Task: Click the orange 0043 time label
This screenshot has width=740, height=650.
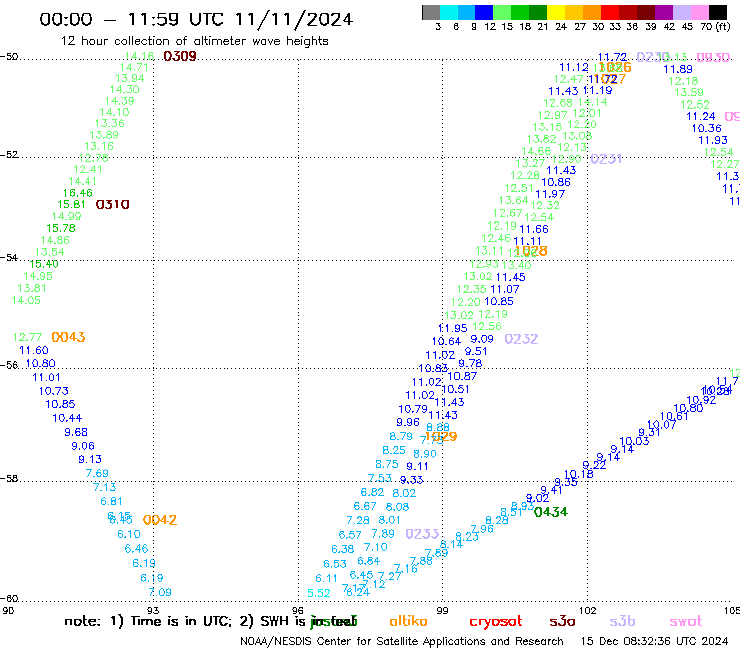Action: [x=68, y=337]
